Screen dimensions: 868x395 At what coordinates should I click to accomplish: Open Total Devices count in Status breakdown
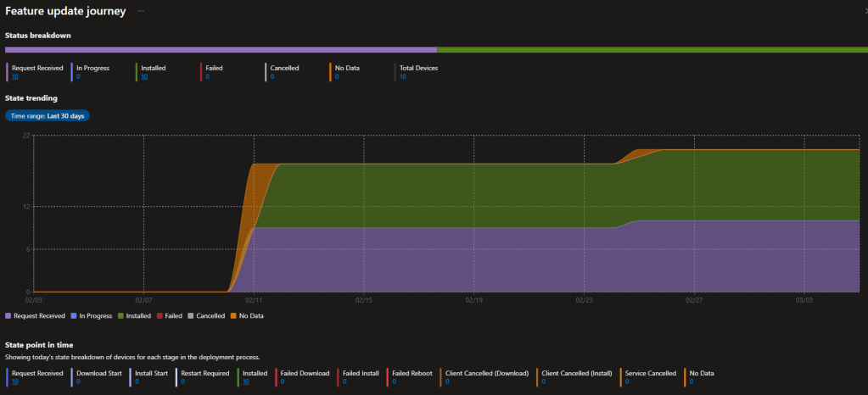(402, 76)
